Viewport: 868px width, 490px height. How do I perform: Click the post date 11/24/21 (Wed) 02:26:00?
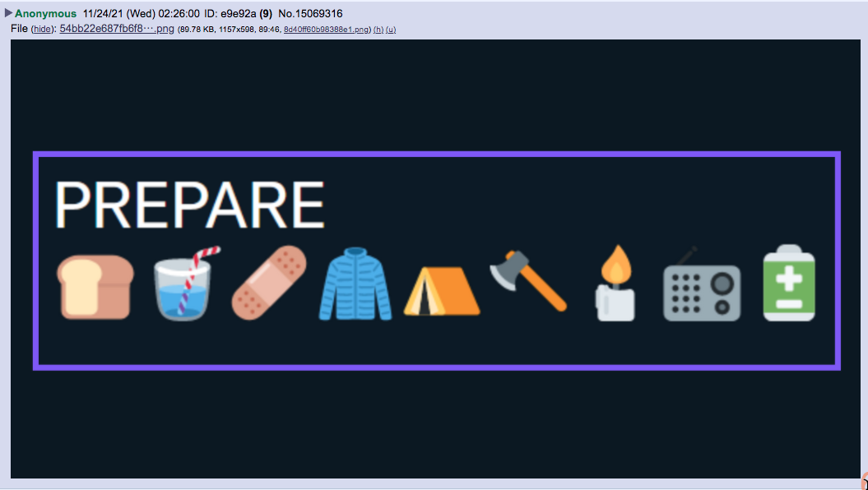tap(142, 13)
